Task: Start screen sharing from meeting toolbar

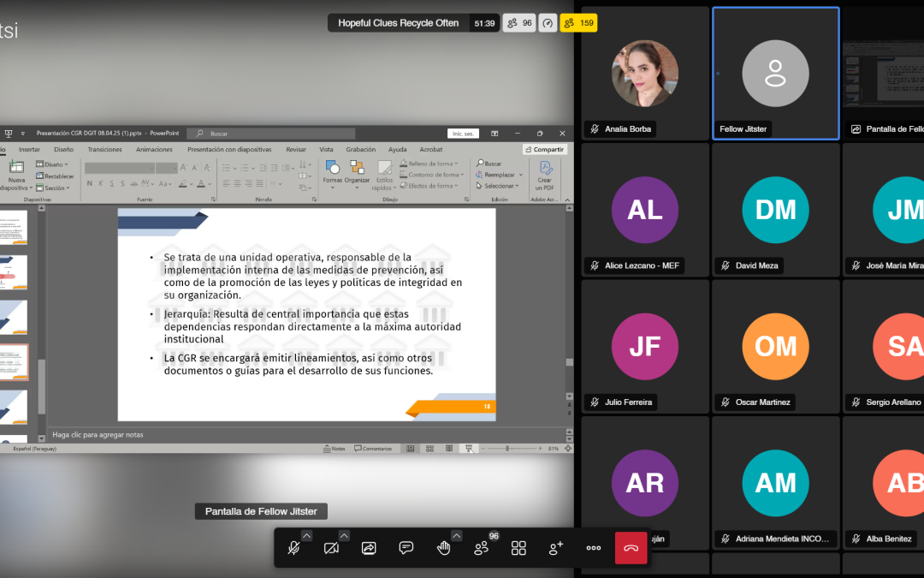Action: pyautogui.click(x=369, y=548)
